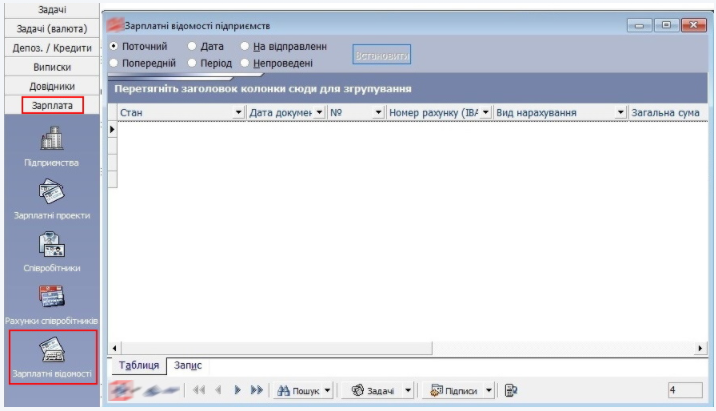The height and width of the screenshot is (411, 716).
Task: Click the horizontal scrollbar thumb
Action: pos(276,348)
